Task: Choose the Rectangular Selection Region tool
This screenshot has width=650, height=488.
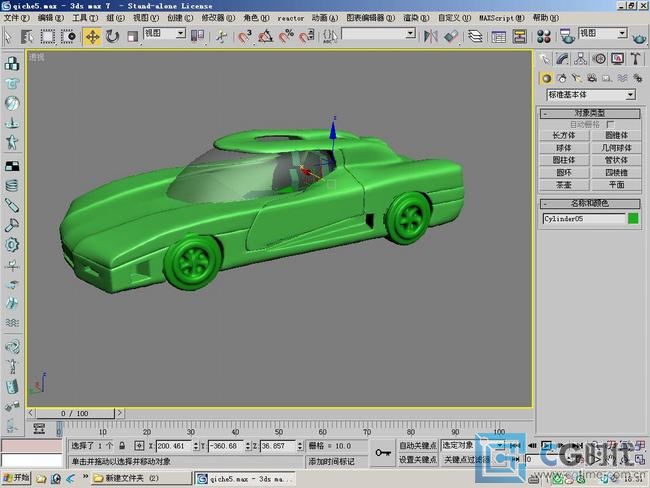Action: [47, 36]
